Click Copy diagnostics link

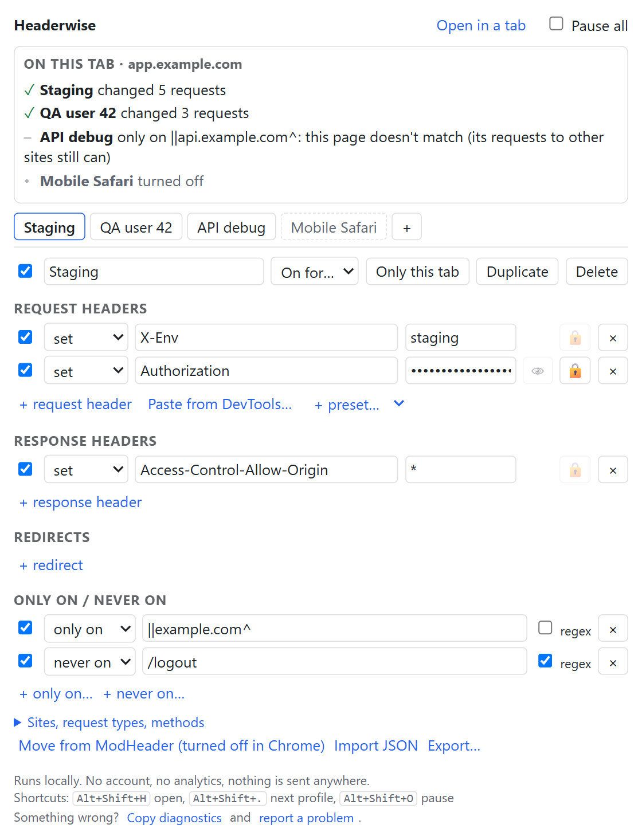pos(174,818)
